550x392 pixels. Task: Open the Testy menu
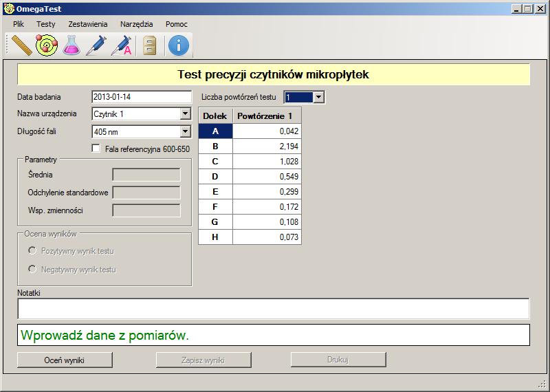[x=46, y=23]
